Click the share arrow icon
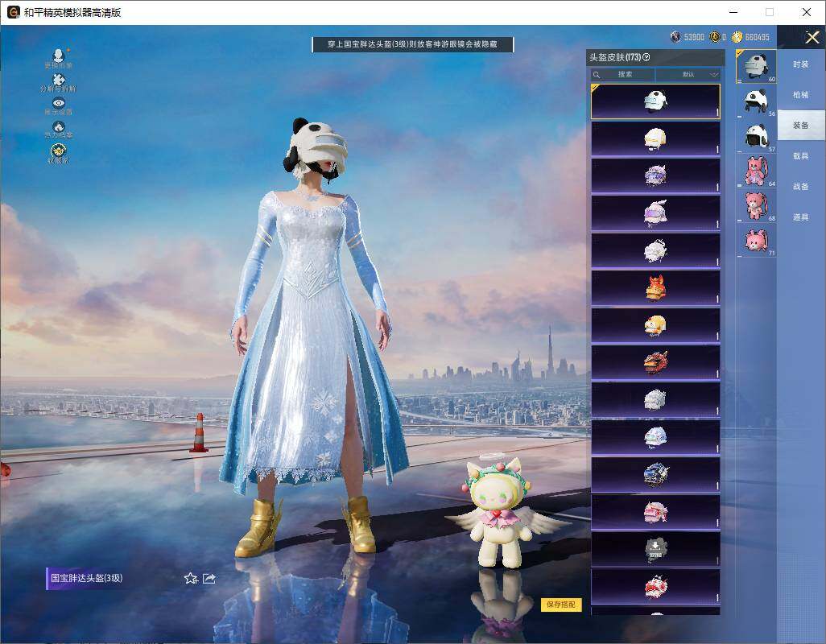This screenshot has height=644, width=826. pyautogui.click(x=209, y=578)
